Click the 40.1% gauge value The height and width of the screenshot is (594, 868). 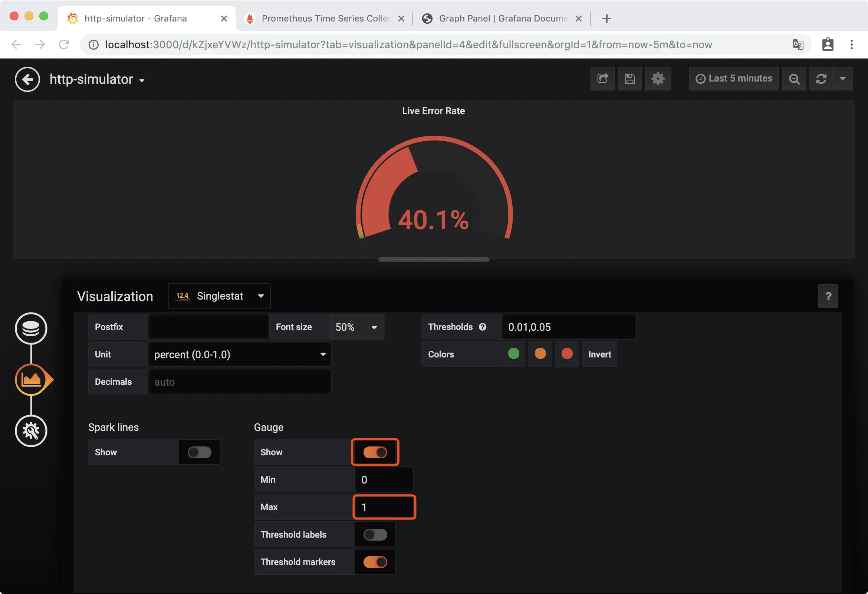433,220
